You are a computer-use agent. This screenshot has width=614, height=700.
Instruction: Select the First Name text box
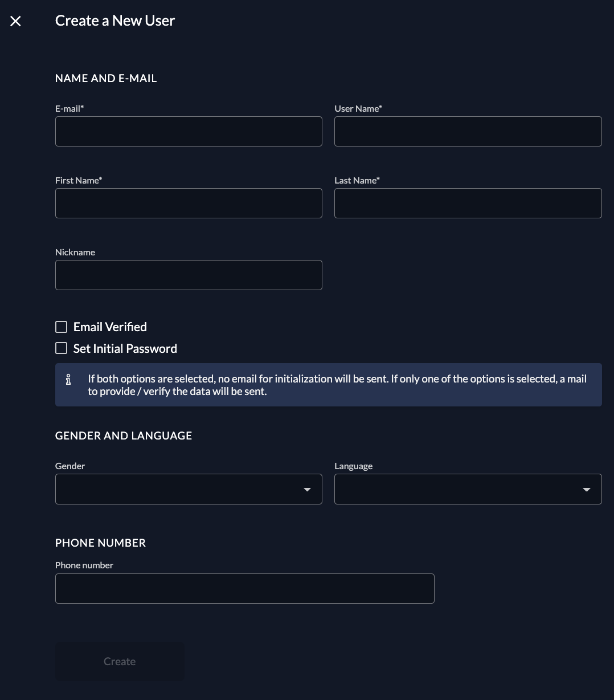189,204
